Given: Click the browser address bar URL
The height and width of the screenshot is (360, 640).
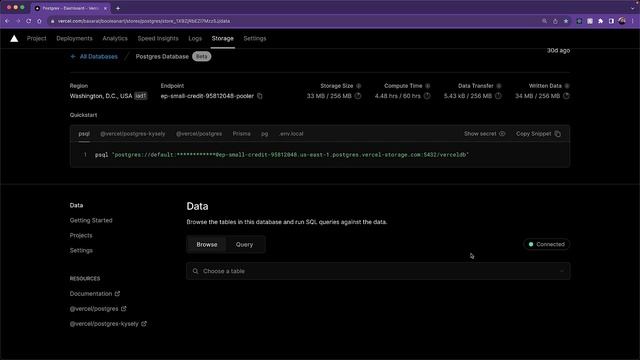Looking at the screenshot, I should click(144, 21).
